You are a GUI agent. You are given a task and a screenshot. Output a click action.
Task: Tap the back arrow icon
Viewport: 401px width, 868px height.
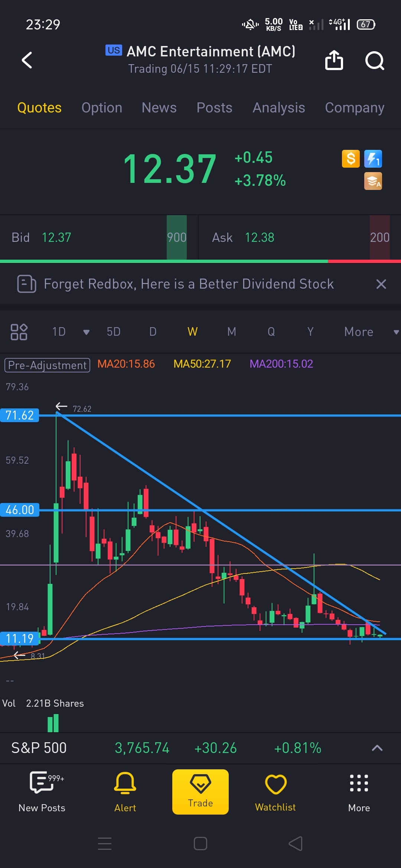point(27,60)
